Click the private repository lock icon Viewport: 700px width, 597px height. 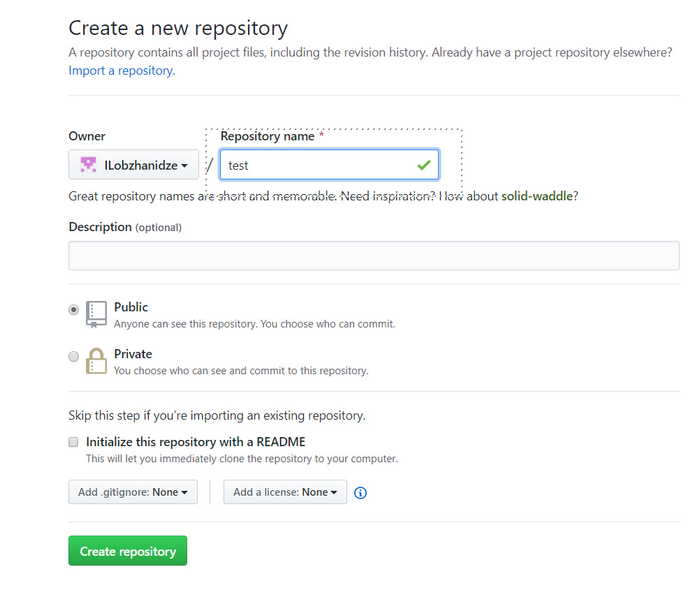pyautogui.click(x=96, y=361)
